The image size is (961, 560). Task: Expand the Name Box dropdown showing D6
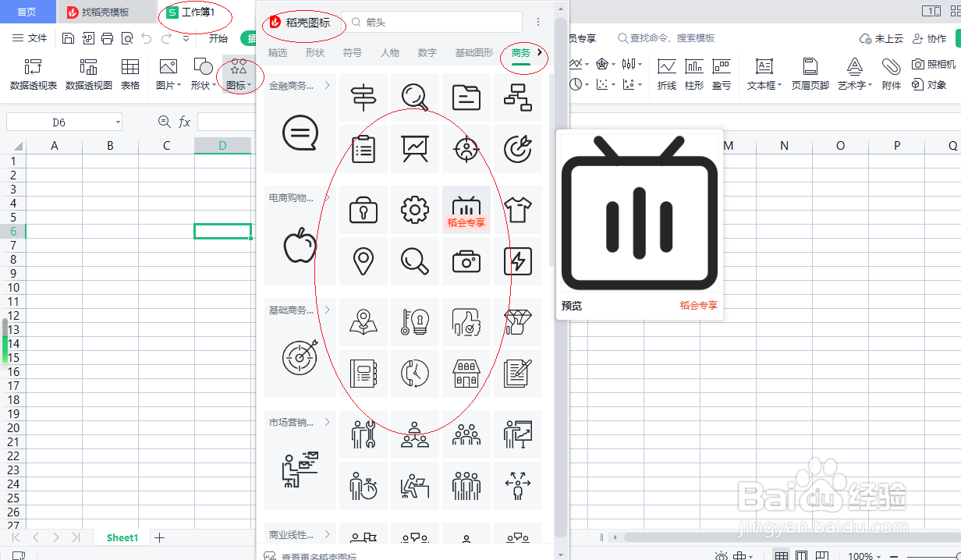tap(118, 122)
